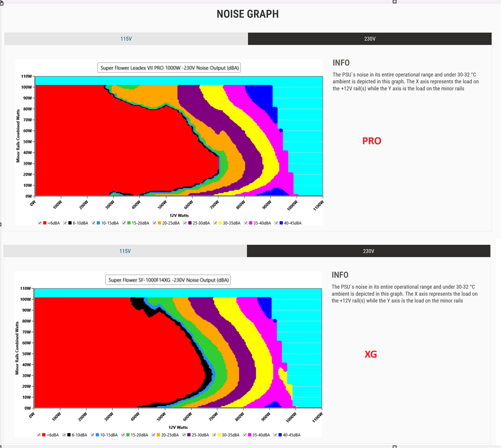Pick light-blue 10-15dBA swatch in SF-1000F14XG legend
The image size is (501, 448).
pyautogui.click(x=97, y=435)
